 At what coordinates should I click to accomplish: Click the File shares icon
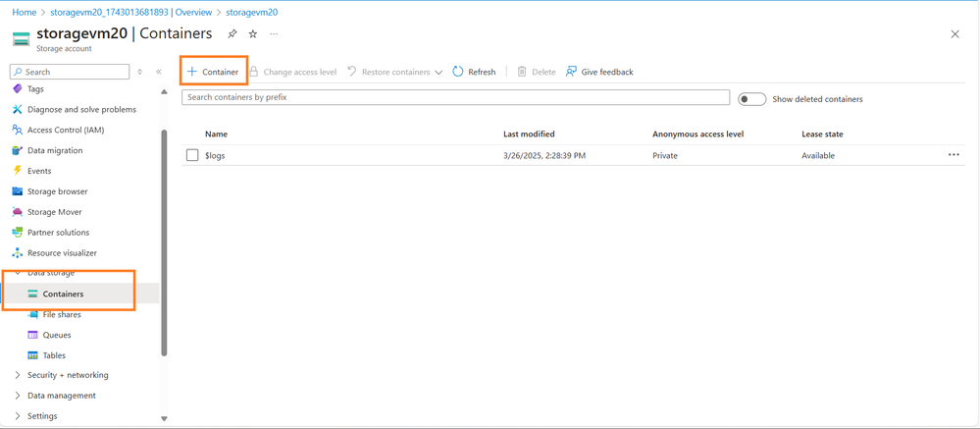click(x=33, y=314)
